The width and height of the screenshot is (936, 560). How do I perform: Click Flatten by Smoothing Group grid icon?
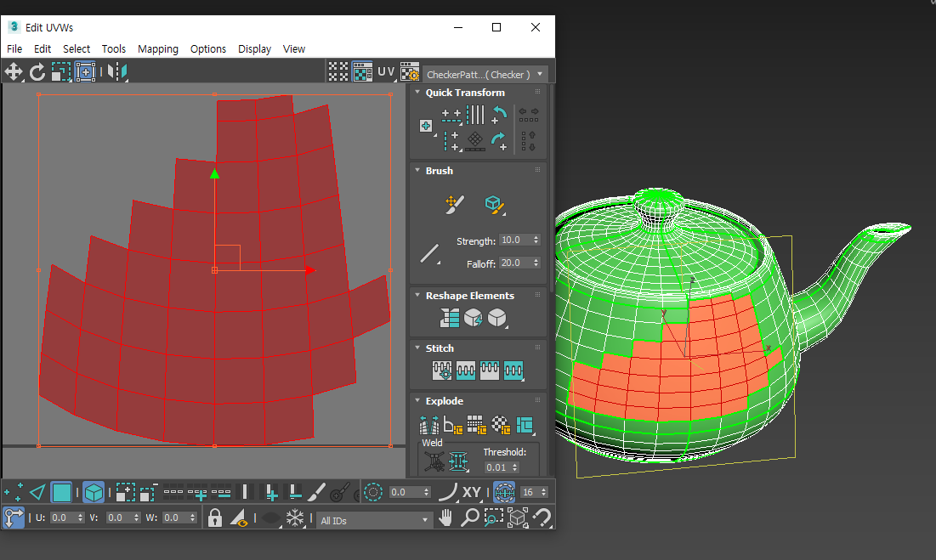pos(476,425)
